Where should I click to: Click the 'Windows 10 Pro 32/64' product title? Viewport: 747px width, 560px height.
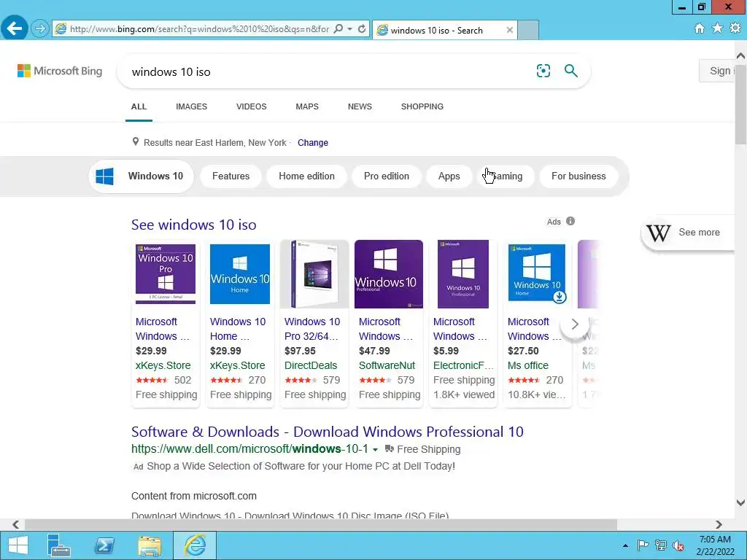[x=312, y=329]
